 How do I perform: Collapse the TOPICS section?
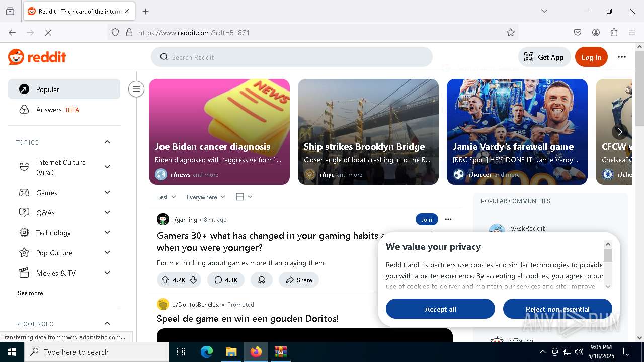pyautogui.click(x=107, y=142)
